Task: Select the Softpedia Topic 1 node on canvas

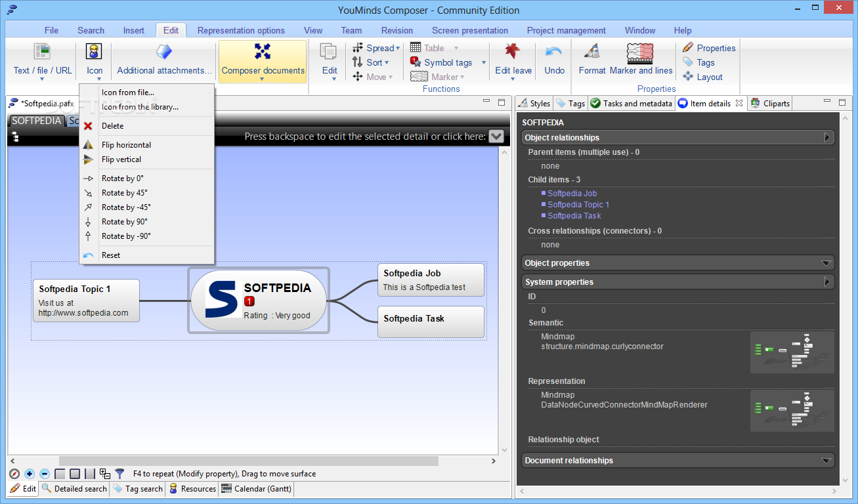Action: point(87,301)
